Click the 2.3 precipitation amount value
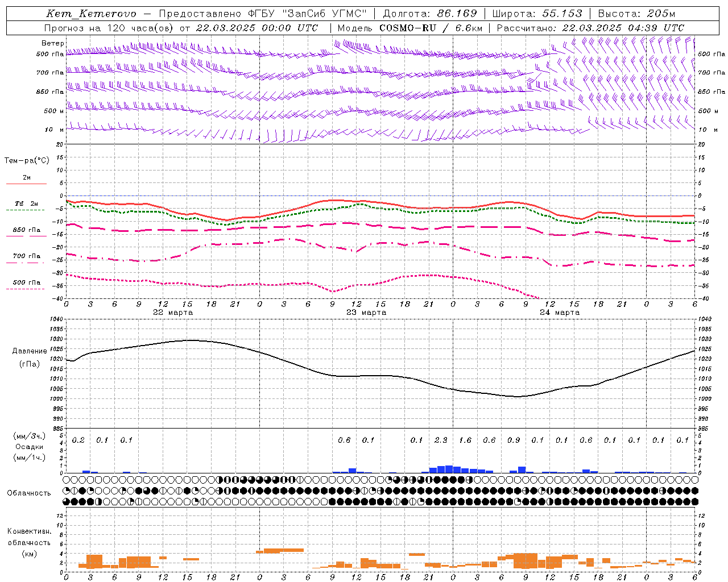Screen dimensions: 728x582 pyautogui.click(x=441, y=440)
